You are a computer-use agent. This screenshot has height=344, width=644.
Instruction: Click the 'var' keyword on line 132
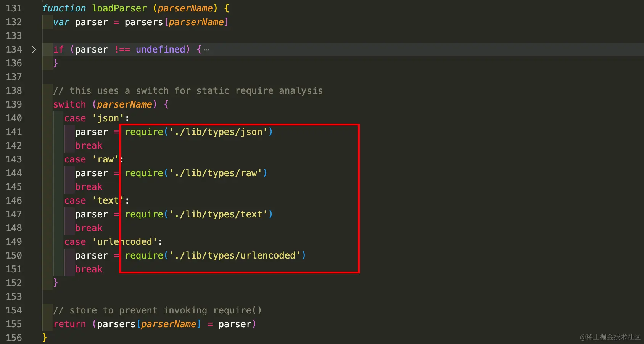click(x=61, y=22)
